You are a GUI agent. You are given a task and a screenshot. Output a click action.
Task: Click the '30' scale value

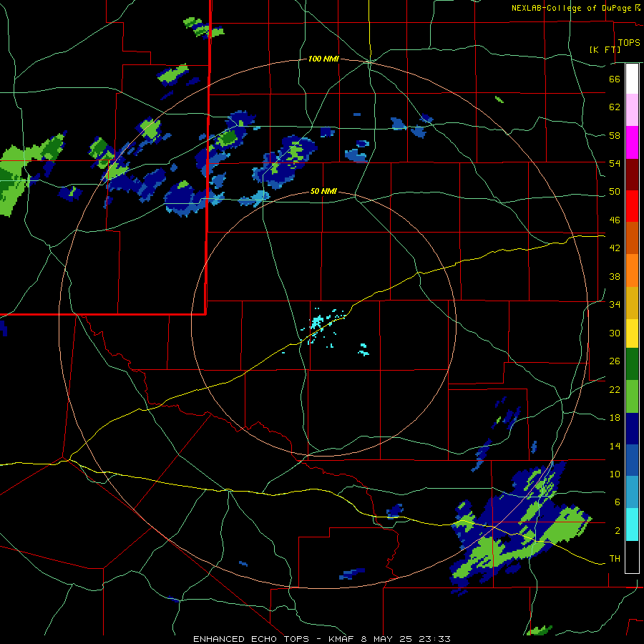pos(615,333)
